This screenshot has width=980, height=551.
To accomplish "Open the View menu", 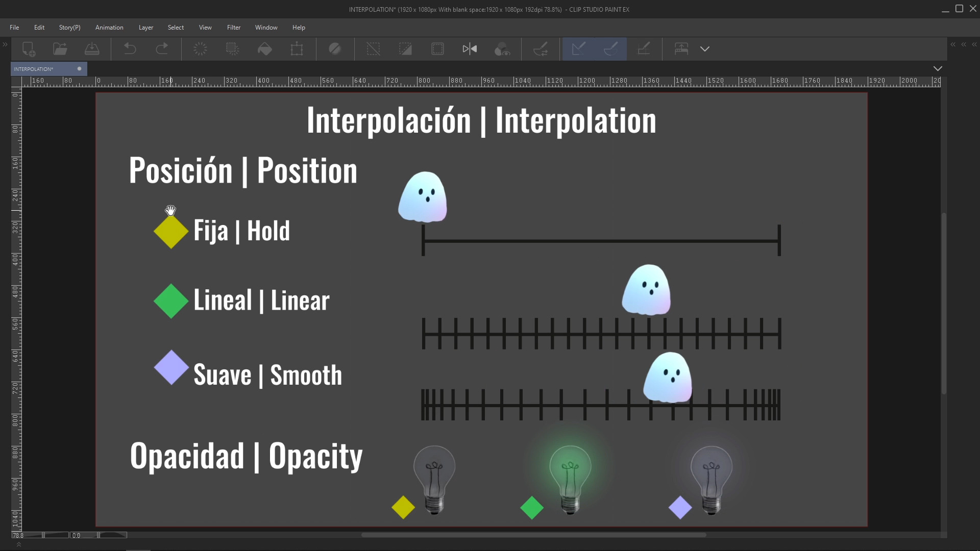I will point(205,28).
